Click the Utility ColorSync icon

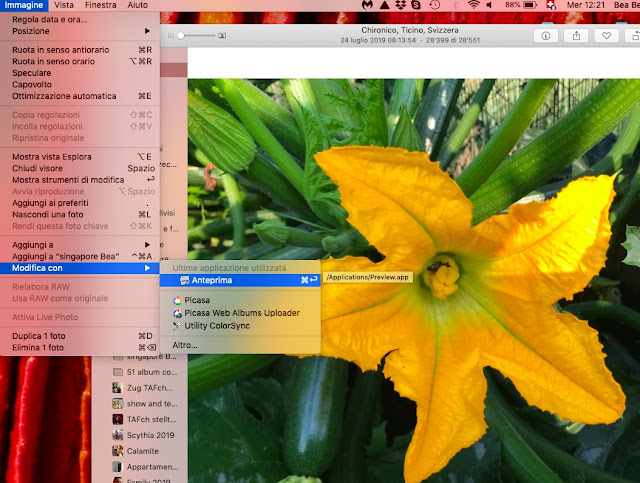tap(177, 326)
